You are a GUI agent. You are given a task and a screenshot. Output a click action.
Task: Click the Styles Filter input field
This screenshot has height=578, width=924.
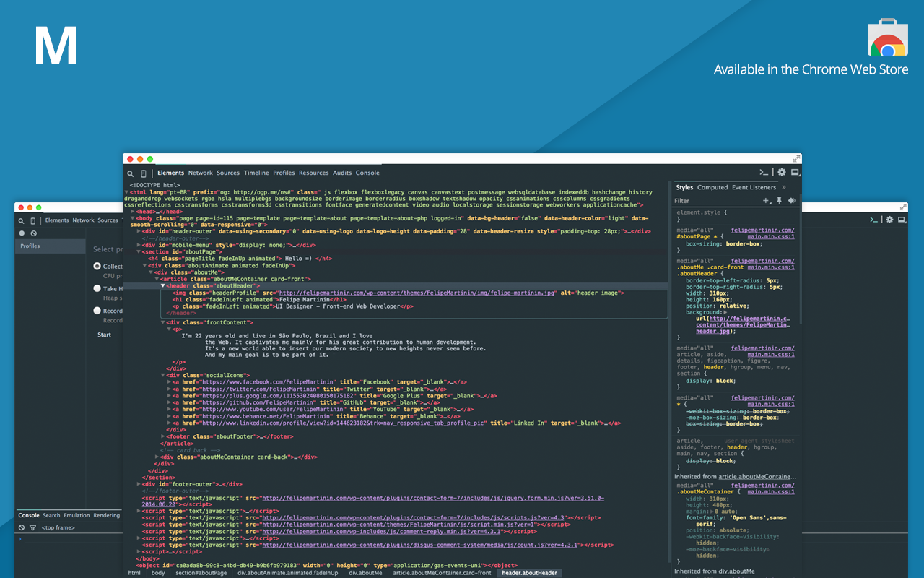(715, 201)
